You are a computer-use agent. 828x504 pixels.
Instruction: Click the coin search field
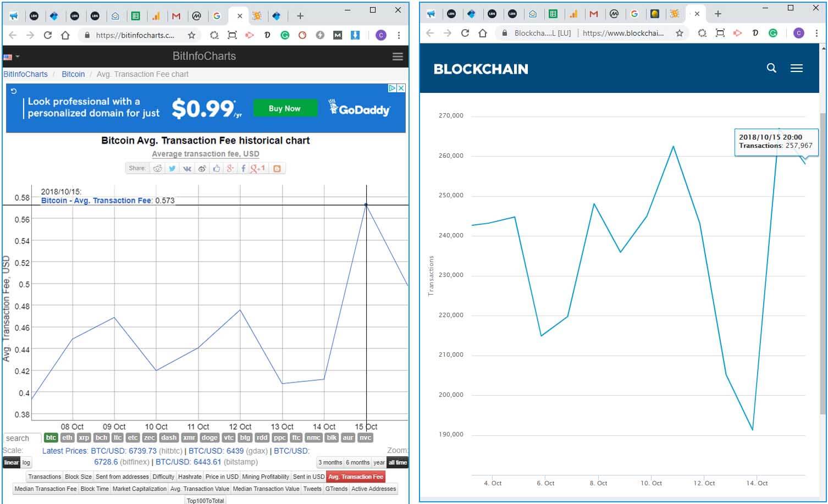point(23,438)
